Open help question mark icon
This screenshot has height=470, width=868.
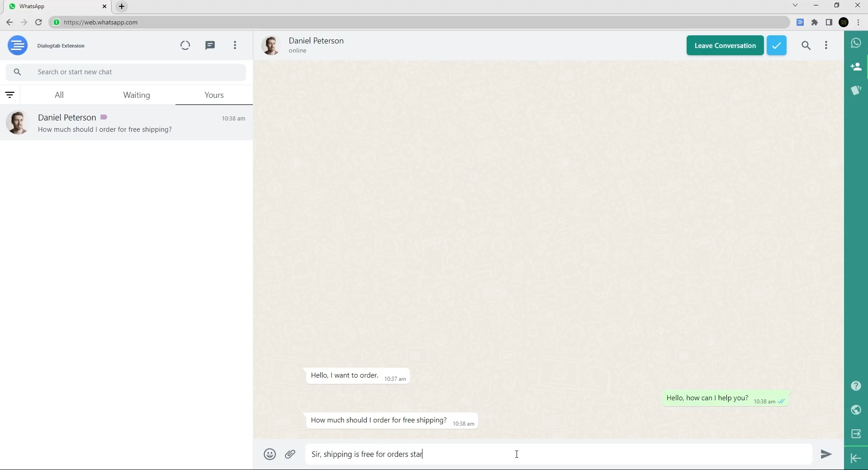click(x=856, y=386)
